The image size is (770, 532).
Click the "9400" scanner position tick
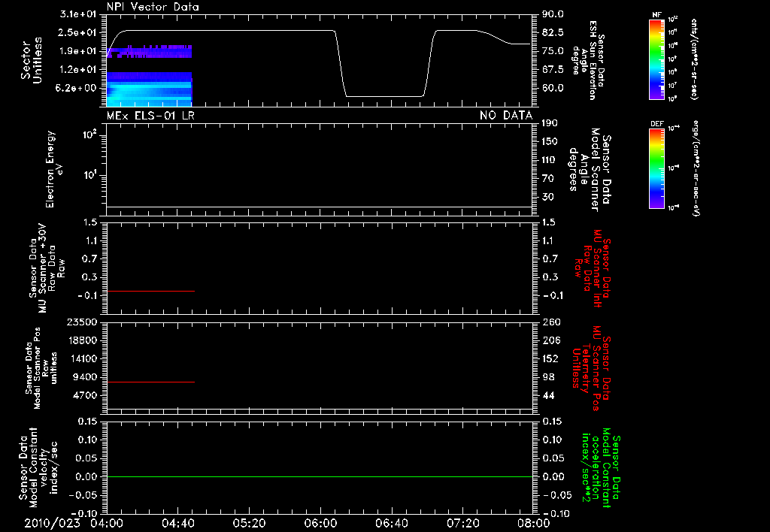pos(84,377)
